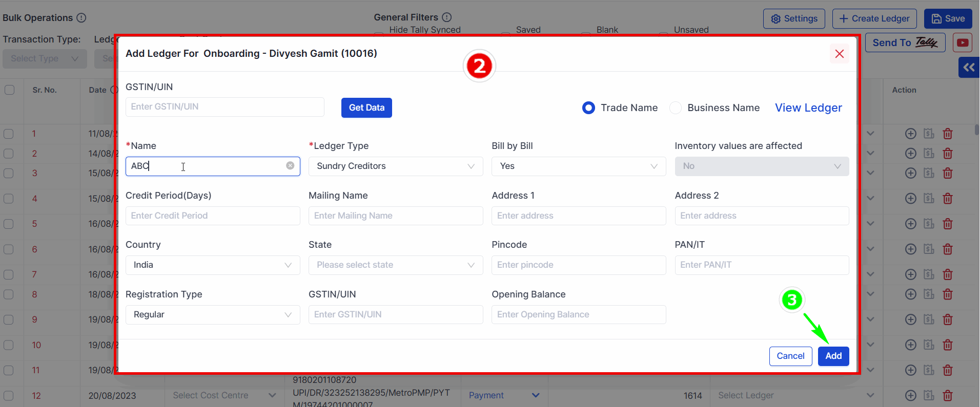
Task: Open the Ledger Type dropdown showing Sundry Creditors
Action: (396, 166)
